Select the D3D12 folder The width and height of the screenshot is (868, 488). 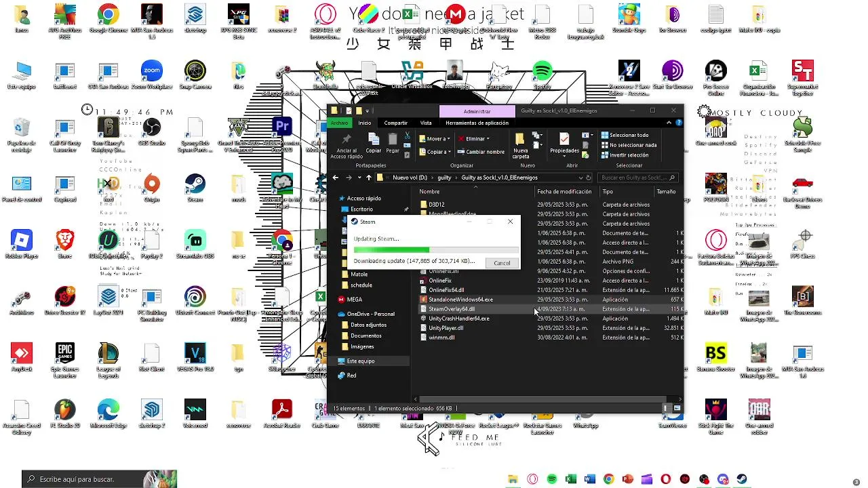(436, 205)
